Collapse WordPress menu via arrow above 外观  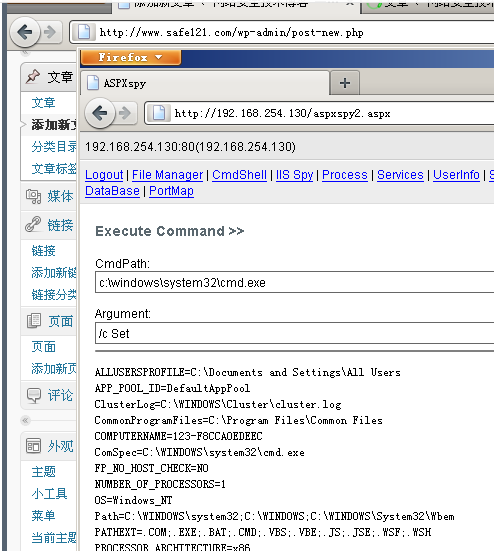[x=25, y=420]
